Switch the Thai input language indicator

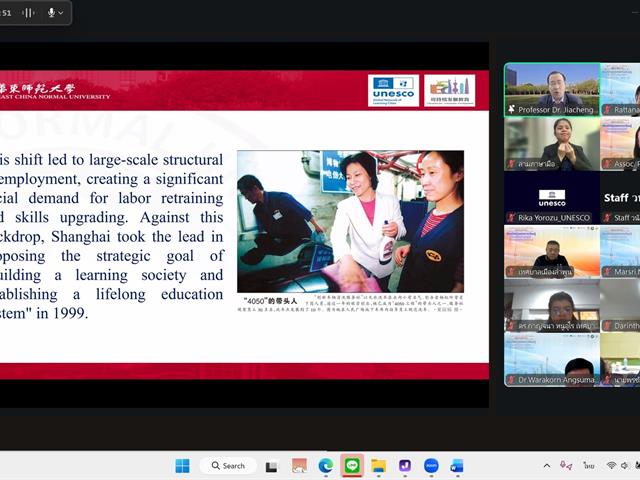[589, 465]
